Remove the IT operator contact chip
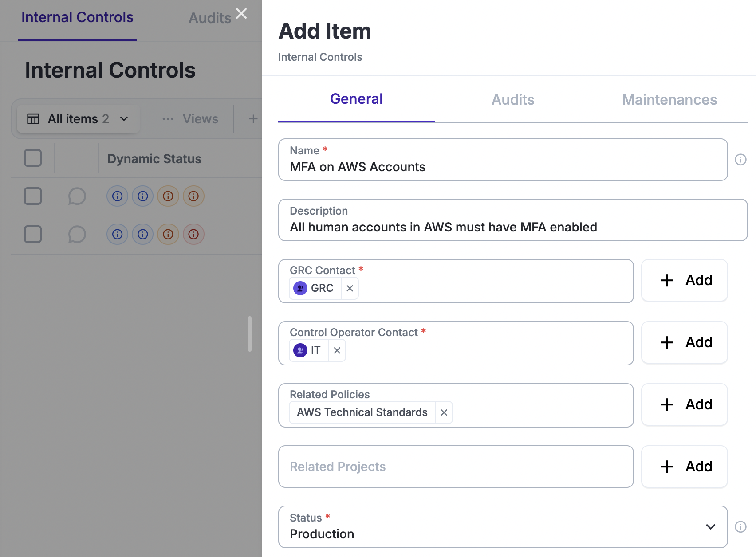 coord(337,350)
